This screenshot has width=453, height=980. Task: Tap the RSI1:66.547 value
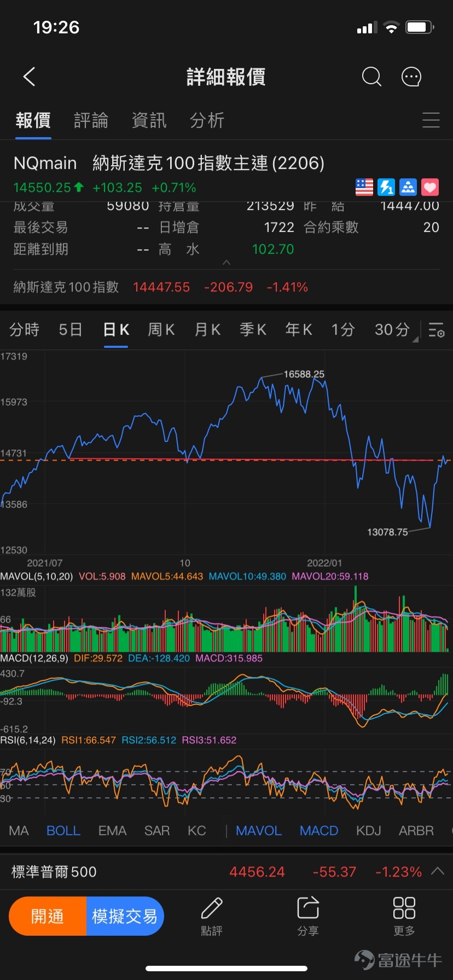click(x=89, y=740)
